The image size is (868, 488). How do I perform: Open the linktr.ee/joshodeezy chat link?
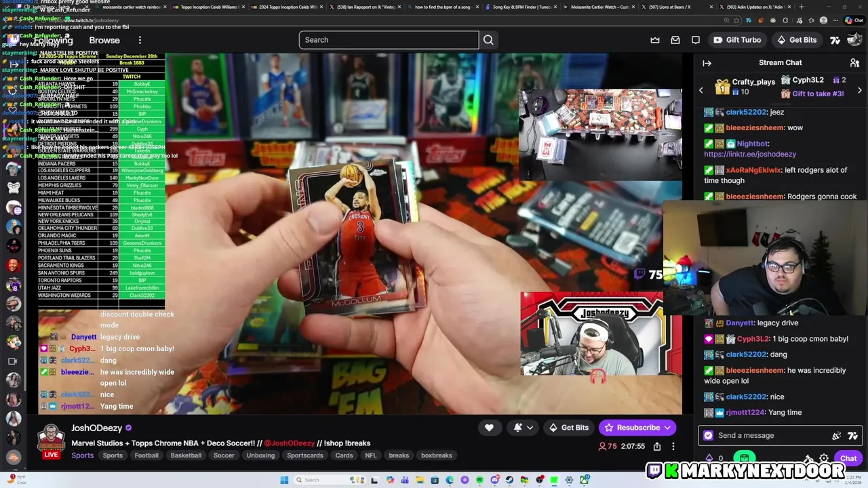tap(750, 155)
